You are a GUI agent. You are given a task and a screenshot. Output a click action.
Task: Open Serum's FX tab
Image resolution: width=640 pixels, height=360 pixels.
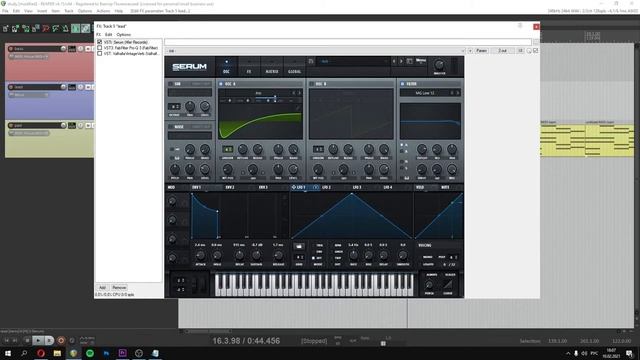coord(249,67)
